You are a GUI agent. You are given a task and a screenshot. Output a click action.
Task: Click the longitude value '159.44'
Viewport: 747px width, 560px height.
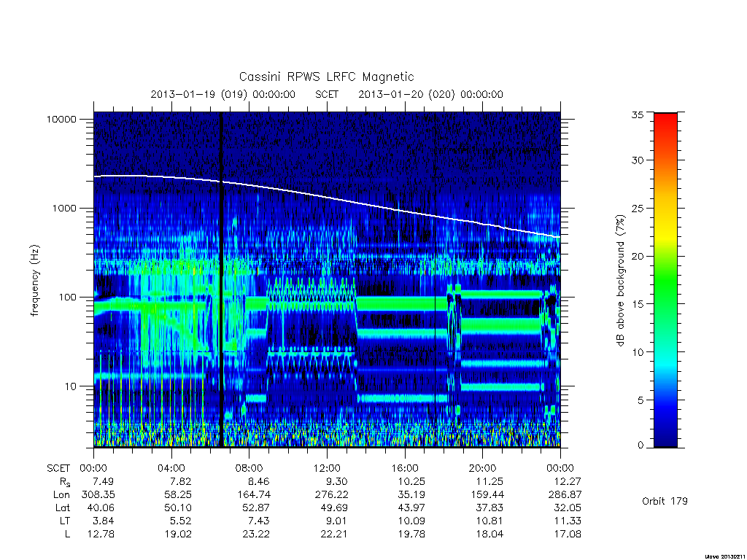coord(487,495)
